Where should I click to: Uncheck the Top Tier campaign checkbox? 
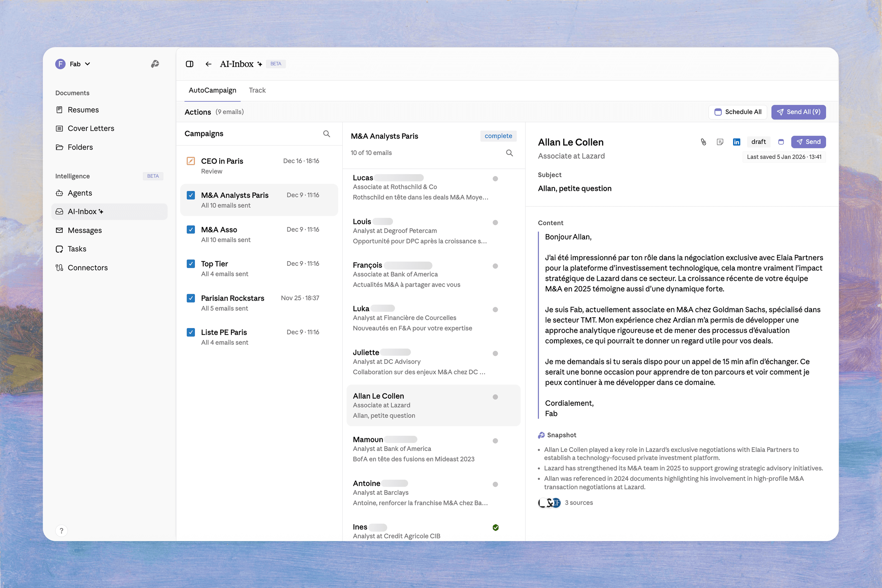pos(191,264)
